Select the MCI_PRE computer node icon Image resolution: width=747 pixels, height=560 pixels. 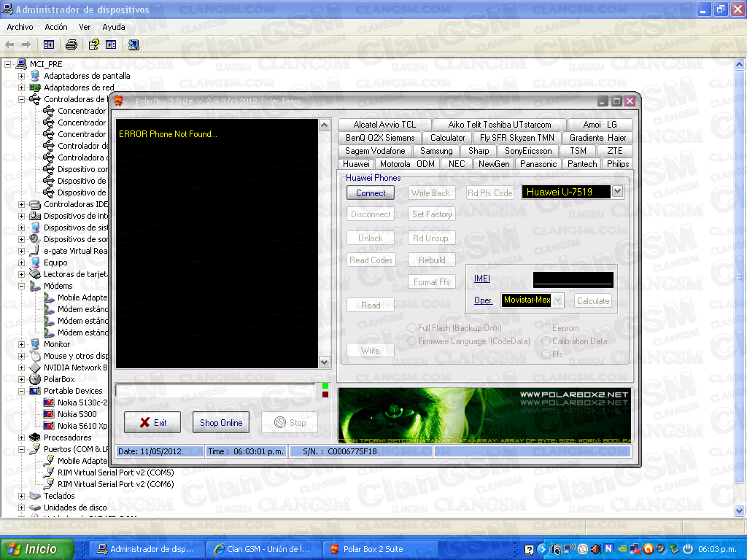pos(21,64)
